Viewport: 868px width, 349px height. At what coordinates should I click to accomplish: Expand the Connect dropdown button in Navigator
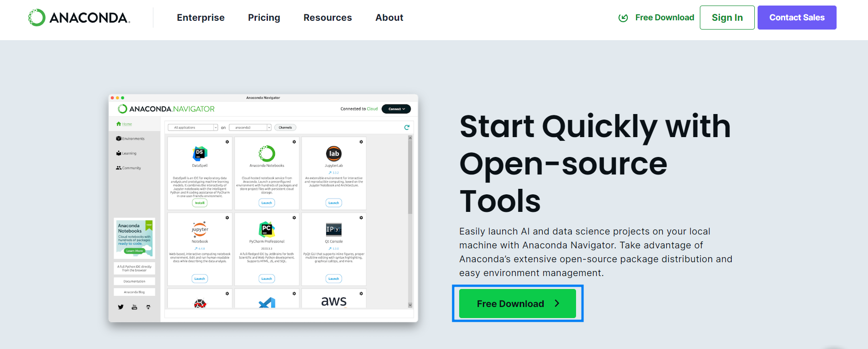tap(396, 109)
